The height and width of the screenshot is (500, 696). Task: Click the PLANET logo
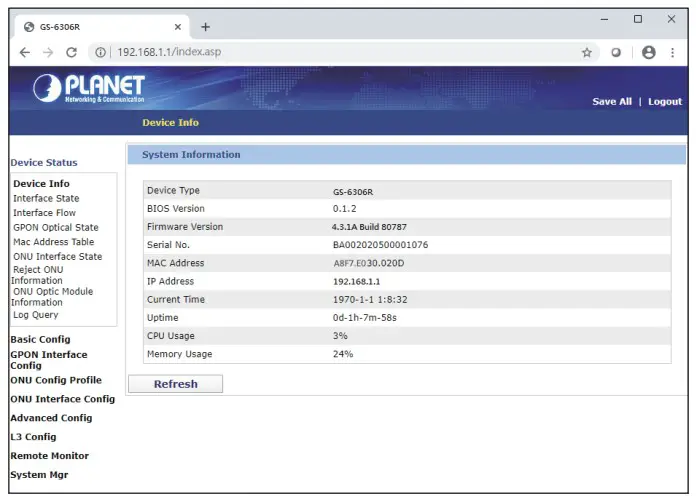pyautogui.click(x=89, y=88)
